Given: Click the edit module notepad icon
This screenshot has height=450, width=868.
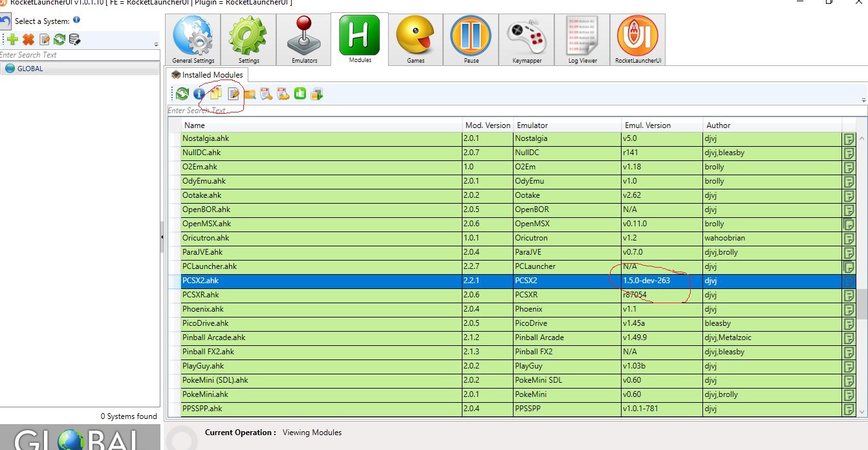Looking at the screenshot, I should [233, 94].
